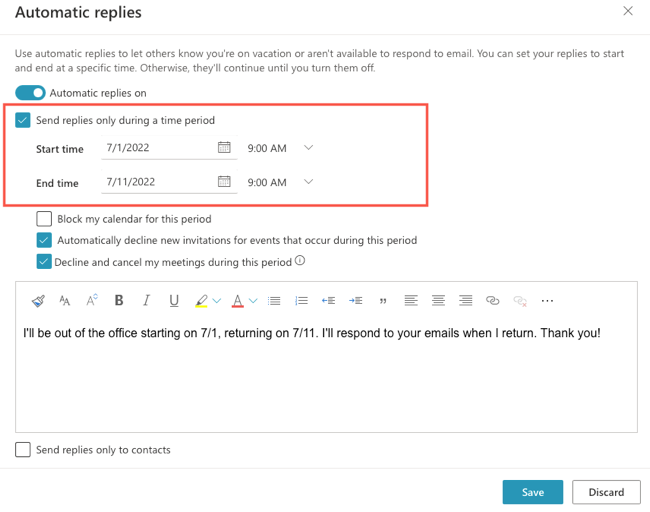Click the superscript font-size icon
Viewport: 650px width, 512px height.
tap(92, 300)
